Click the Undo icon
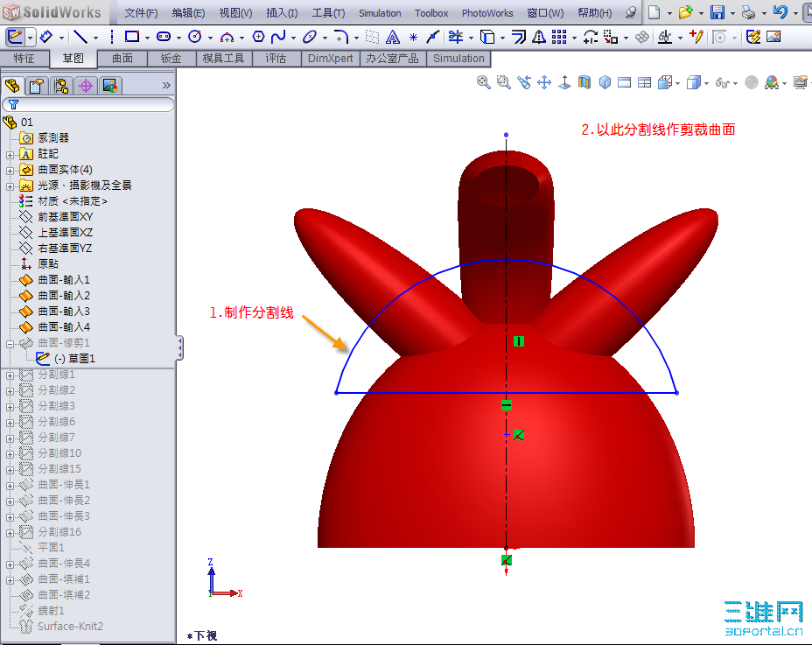This screenshot has width=812, height=645. click(780, 12)
